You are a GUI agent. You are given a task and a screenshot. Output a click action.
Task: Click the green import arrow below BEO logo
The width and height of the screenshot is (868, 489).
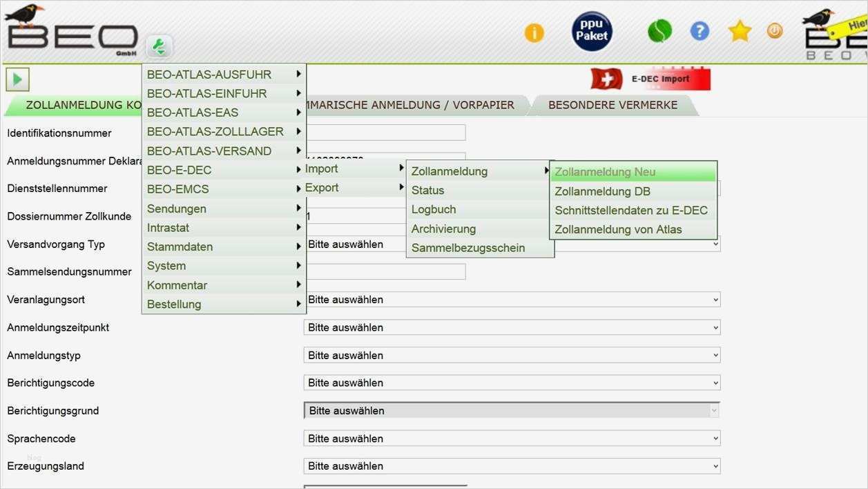(159, 46)
